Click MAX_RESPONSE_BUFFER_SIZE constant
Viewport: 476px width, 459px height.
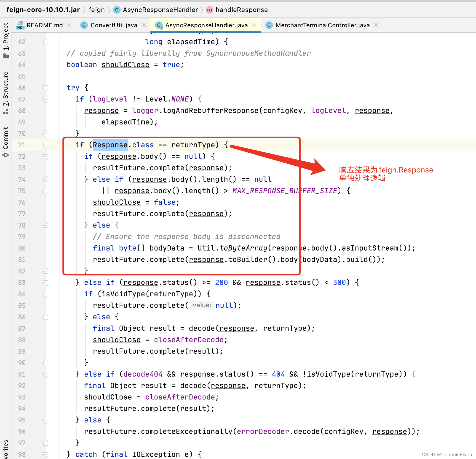[285, 191]
